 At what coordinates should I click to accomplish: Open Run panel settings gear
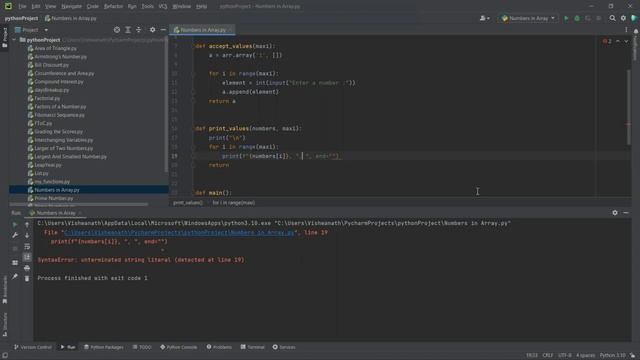click(x=615, y=213)
